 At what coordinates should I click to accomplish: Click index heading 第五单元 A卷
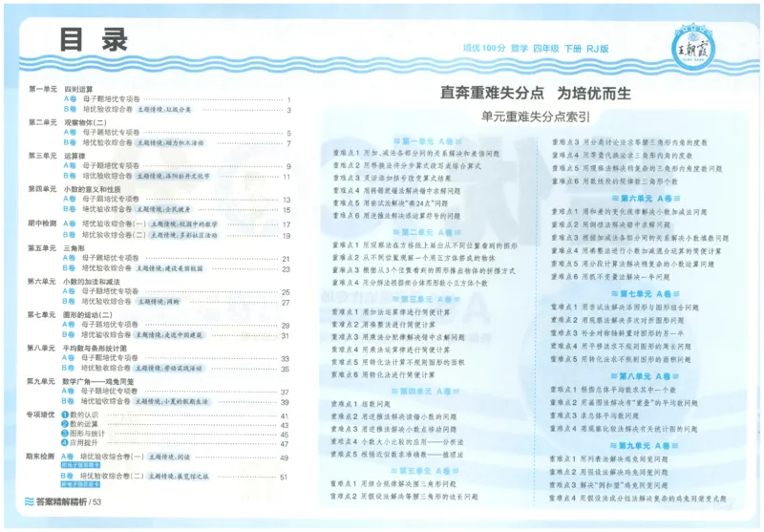pos(424,471)
